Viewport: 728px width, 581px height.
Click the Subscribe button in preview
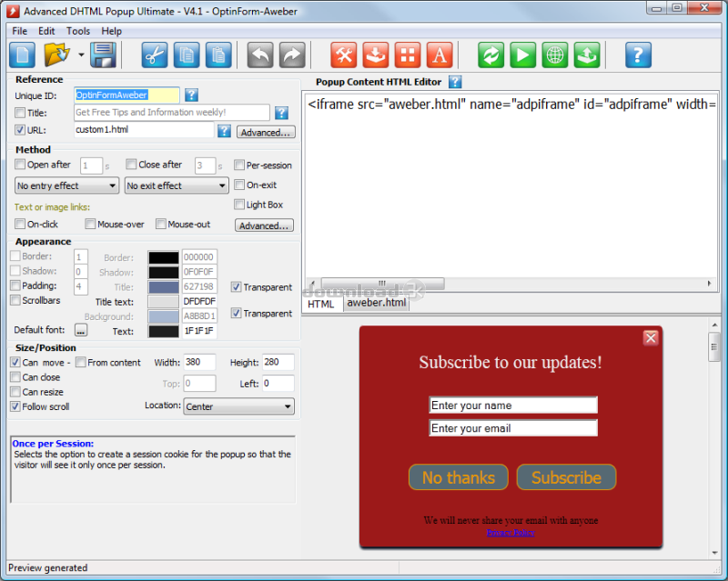566,477
